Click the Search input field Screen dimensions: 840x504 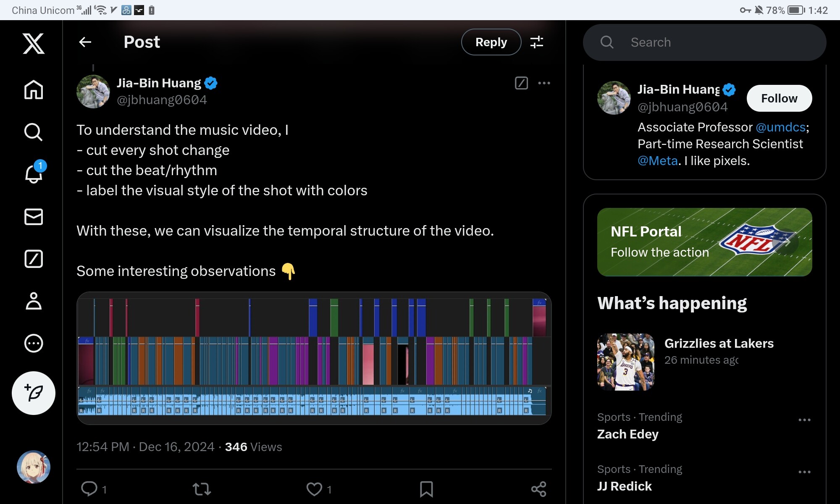tap(714, 42)
